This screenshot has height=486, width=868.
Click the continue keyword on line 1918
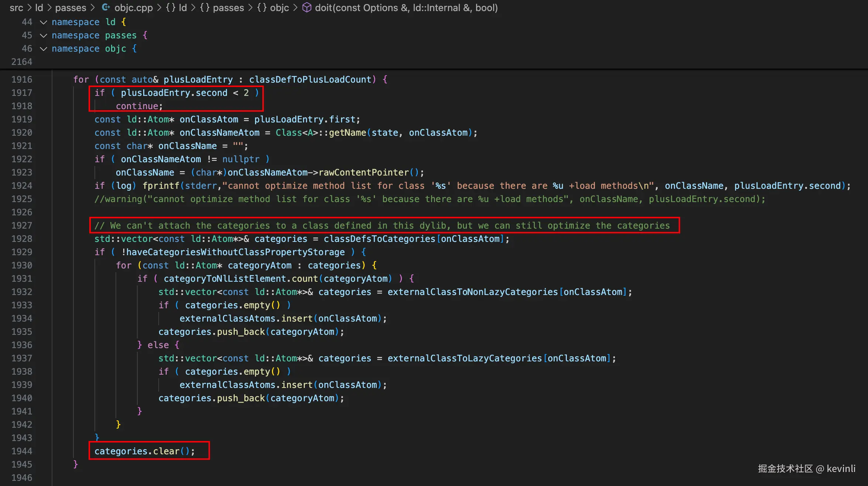tap(137, 106)
